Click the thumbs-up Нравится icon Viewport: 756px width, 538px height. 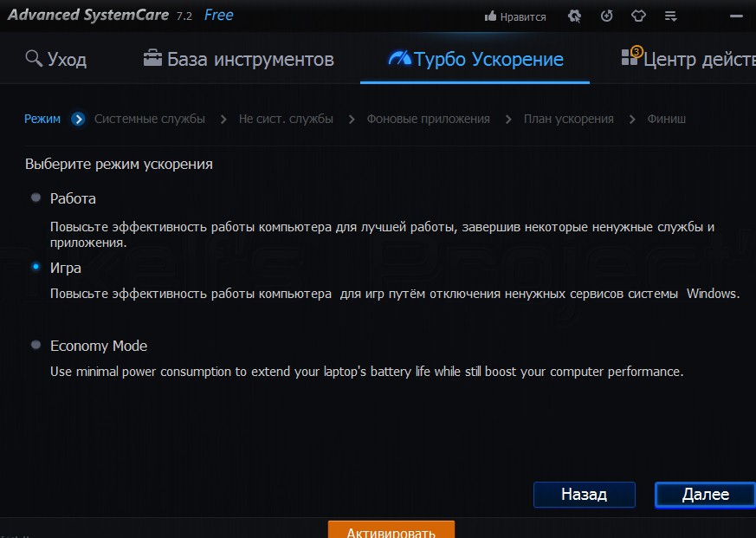pos(491,16)
